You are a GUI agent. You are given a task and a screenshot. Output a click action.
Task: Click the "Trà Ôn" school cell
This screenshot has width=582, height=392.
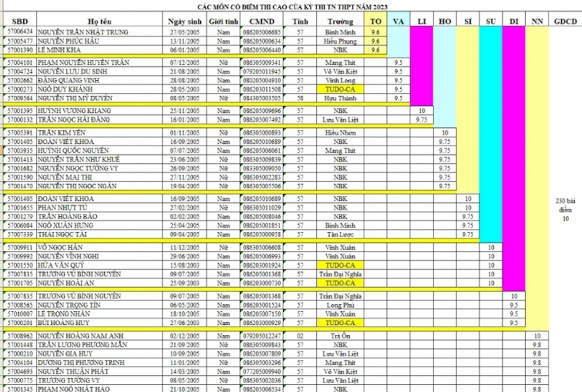pyautogui.click(x=335, y=335)
